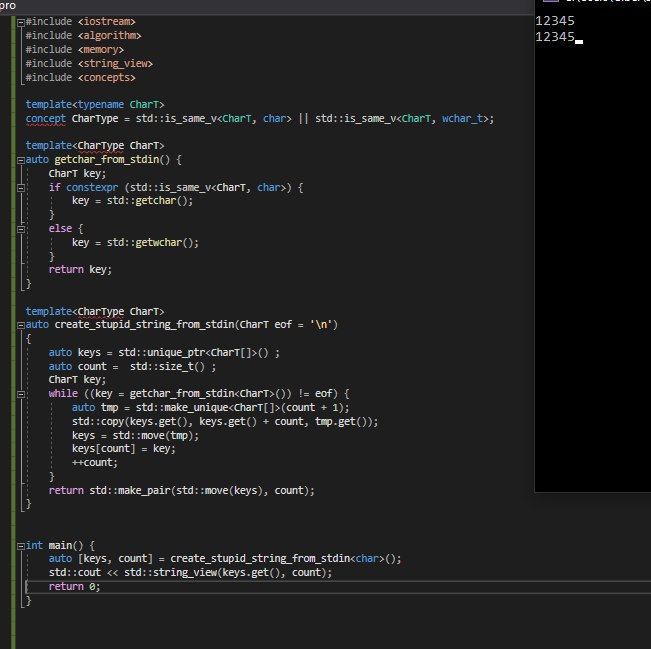Click 'getchar_from_stdin()' in its definition line

pos(112,159)
